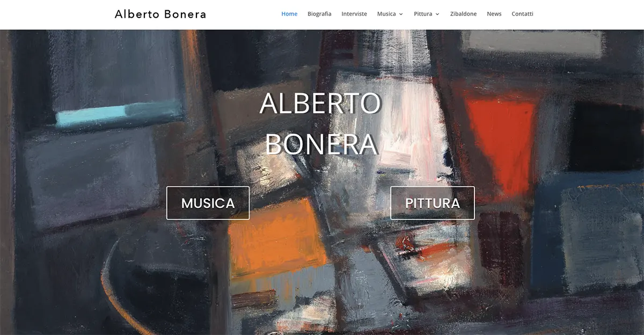Screen dimensions: 644x335
Task: Select the Musica nav menu item
Action: tap(386, 14)
